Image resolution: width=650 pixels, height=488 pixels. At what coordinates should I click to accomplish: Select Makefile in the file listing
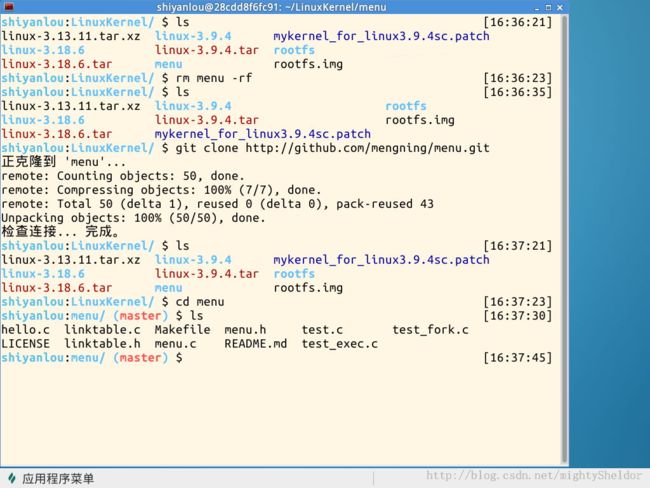[182, 330]
